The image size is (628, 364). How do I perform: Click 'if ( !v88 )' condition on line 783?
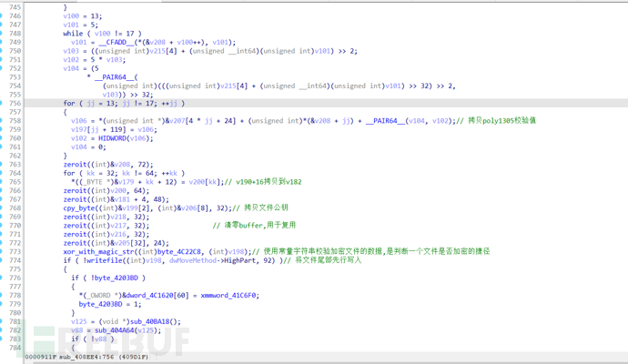click(93, 339)
